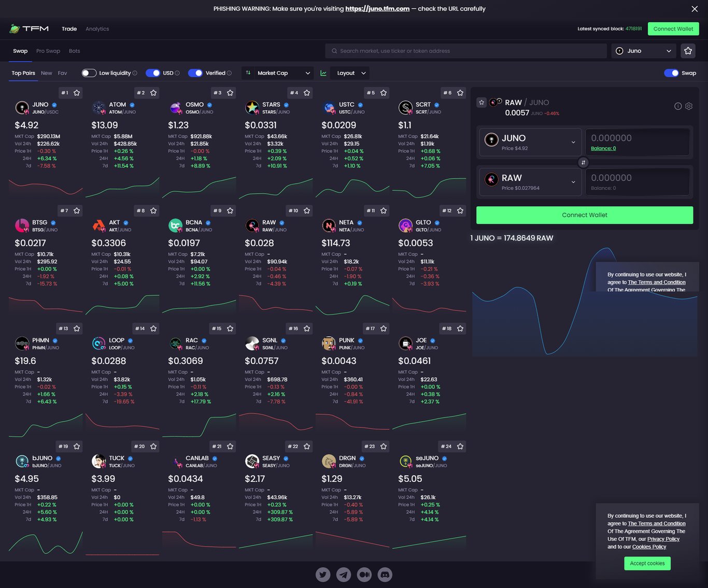Screen dimensions: 708x588
Task: Star the seJUNO/JUNO card
Action: coord(460,447)
